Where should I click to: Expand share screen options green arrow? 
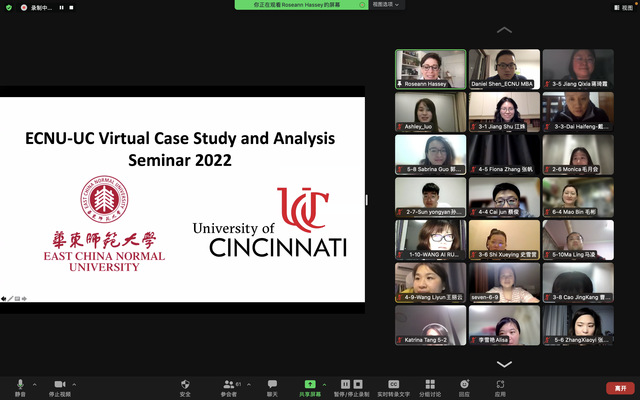pos(324,384)
